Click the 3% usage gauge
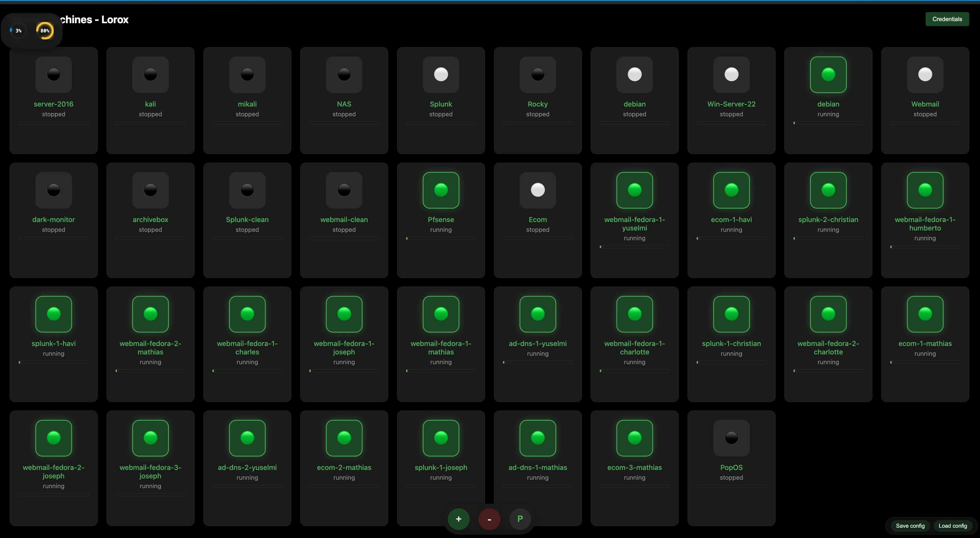Image resolution: width=980 pixels, height=538 pixels. point(18,30)
